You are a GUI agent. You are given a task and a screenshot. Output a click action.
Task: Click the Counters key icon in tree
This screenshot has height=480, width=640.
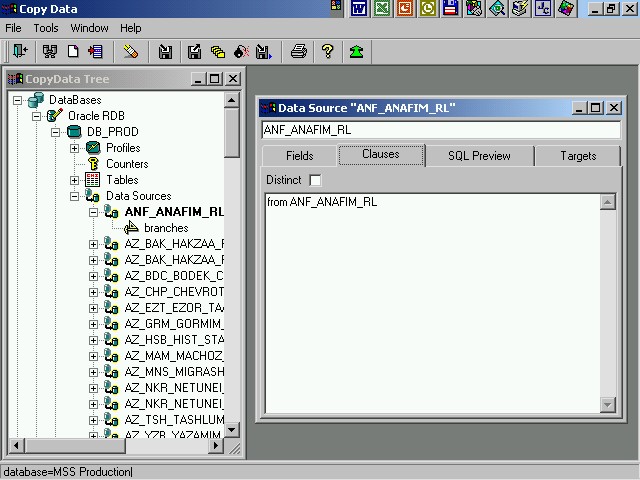93,164
